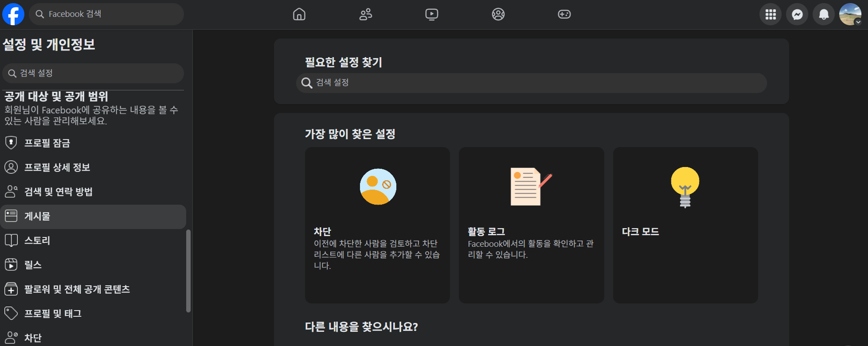This screenshot has width=868, height=346.
Task: Click magnifier icon in sidebar settings search
Action: (x=12, y=74)
